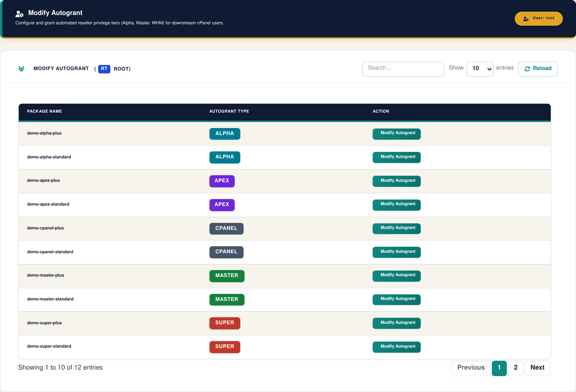Click the refresh icon in the Reload button
The width and height of the screenshot is (576, 392).
pos(527,69)
